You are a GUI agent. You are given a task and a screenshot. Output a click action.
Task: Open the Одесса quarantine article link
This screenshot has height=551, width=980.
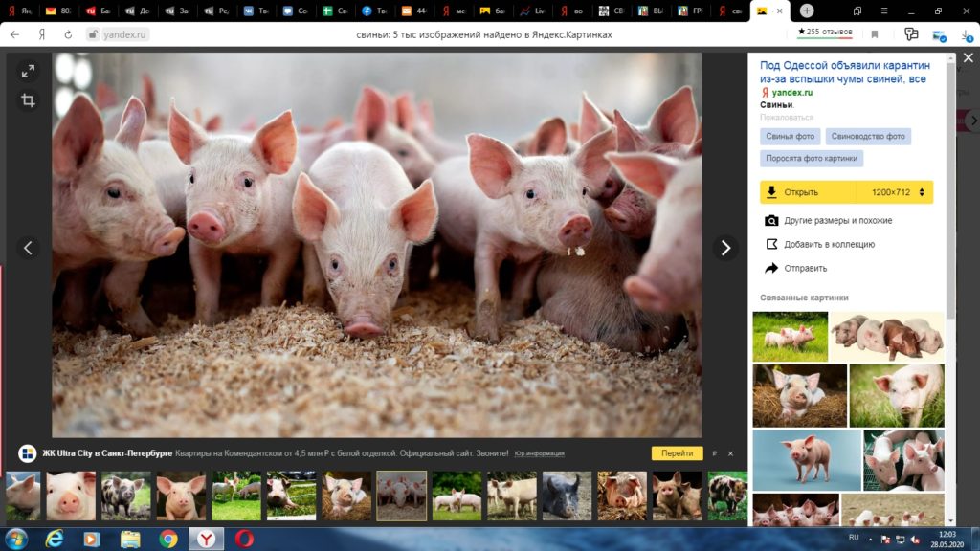[x=842, y=72]
